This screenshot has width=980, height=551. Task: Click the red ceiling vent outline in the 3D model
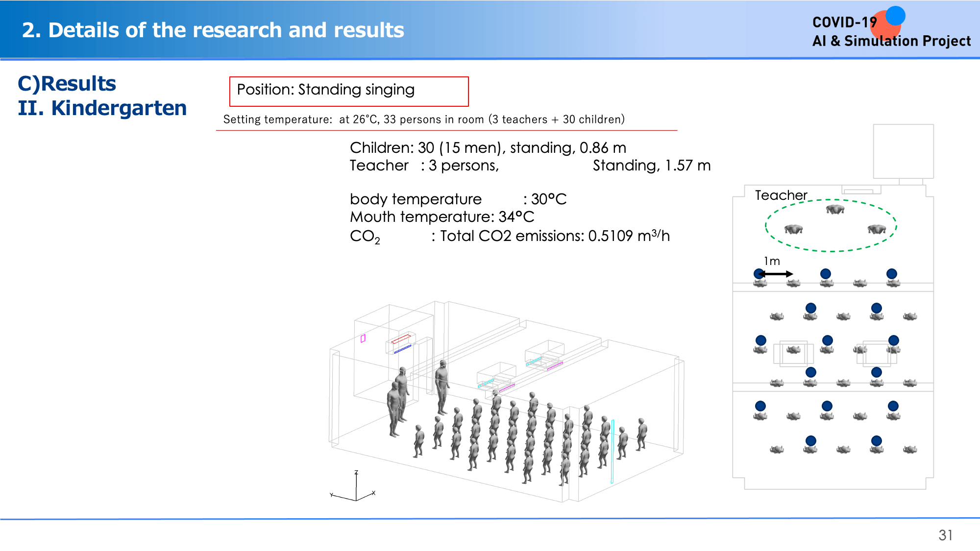[401, 339]
